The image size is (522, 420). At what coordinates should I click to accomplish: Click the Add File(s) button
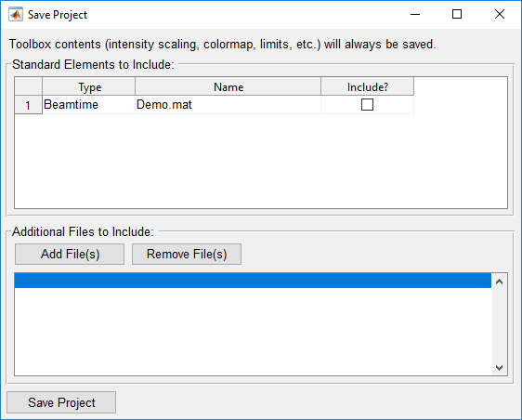point(70,254)
